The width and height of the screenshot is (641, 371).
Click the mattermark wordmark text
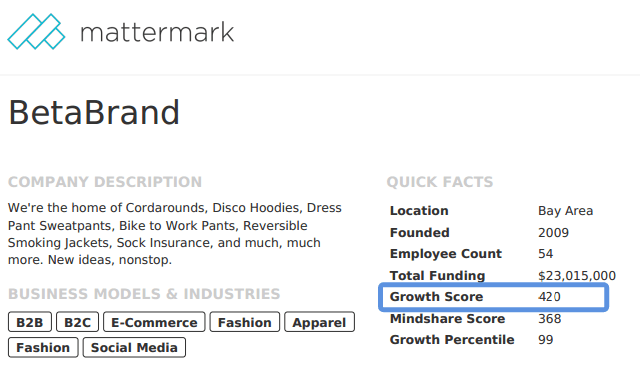157,32
